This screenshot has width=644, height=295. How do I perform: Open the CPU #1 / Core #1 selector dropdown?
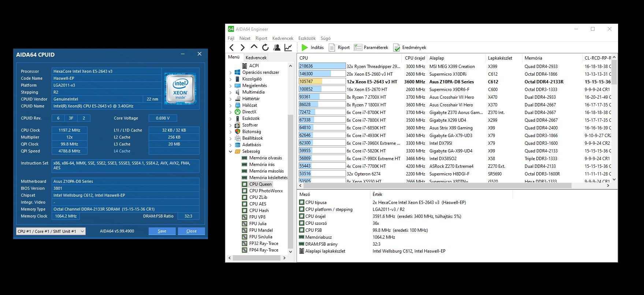(51, 231)
